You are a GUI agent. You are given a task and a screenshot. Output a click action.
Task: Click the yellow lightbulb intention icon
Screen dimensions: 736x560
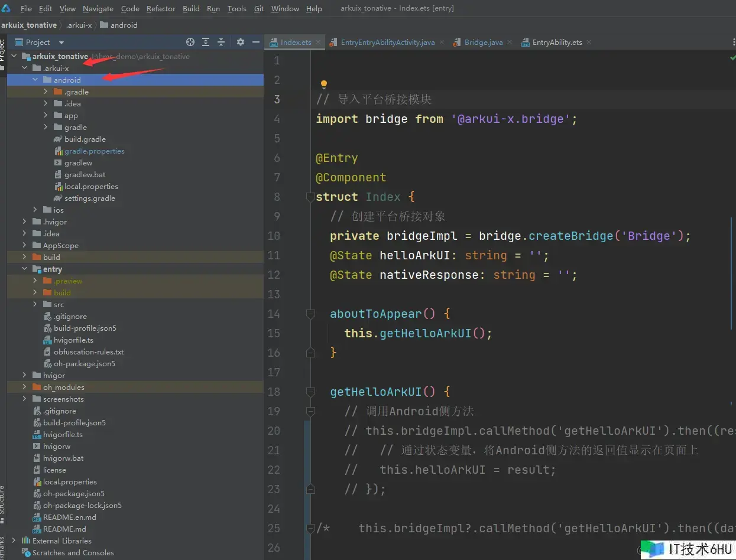point(323,84)
